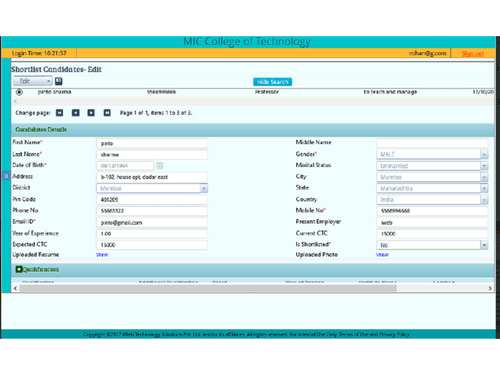The height and width of the screenshot is (375, 500).
Task: Click the rohan@g.com user label
Action: click(428, 53)
